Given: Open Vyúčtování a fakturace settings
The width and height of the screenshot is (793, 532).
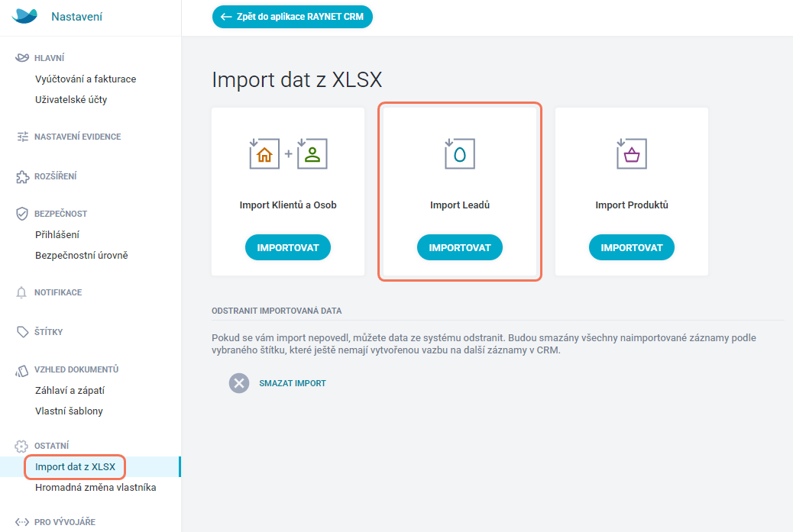Looking at the screenshot, I should coord(86,79).
